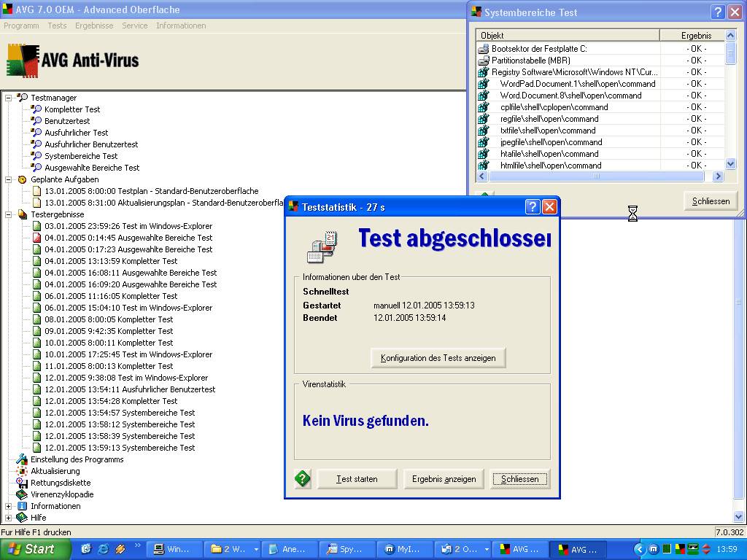Screen dimensions: 747x560
Task: Click the down arrow of Systembereiche list scrollbar
Action: pos(730,164)
